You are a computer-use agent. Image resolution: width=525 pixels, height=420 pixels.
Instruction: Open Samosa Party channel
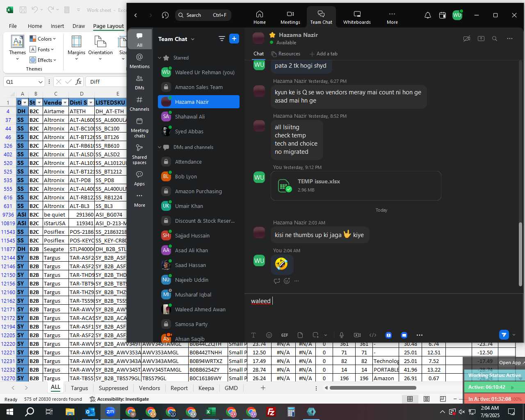pos(199,324)
